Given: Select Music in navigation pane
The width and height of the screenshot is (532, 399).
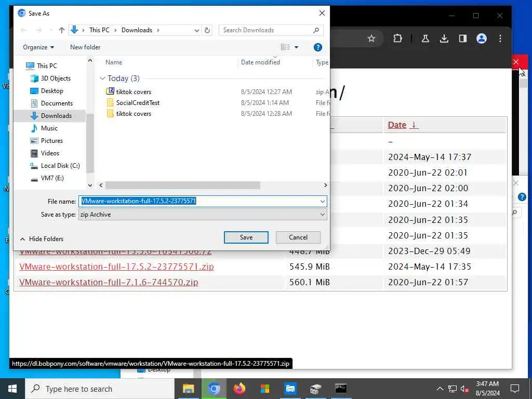Looking at the screenshot, I should pyautogui.click(x=49, y=128).
